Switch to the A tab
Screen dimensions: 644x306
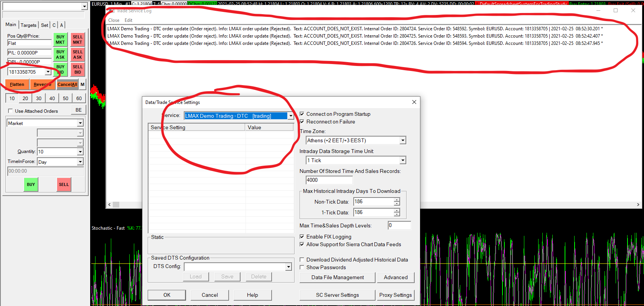[61, 25]
